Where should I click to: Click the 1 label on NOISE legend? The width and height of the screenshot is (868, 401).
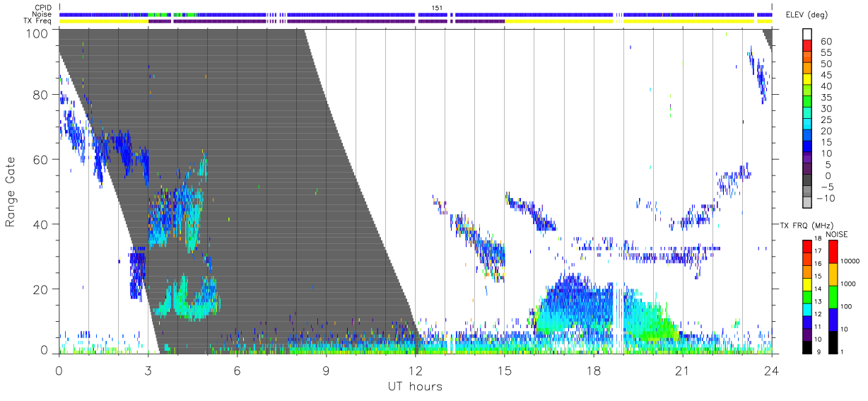[843, 351]
